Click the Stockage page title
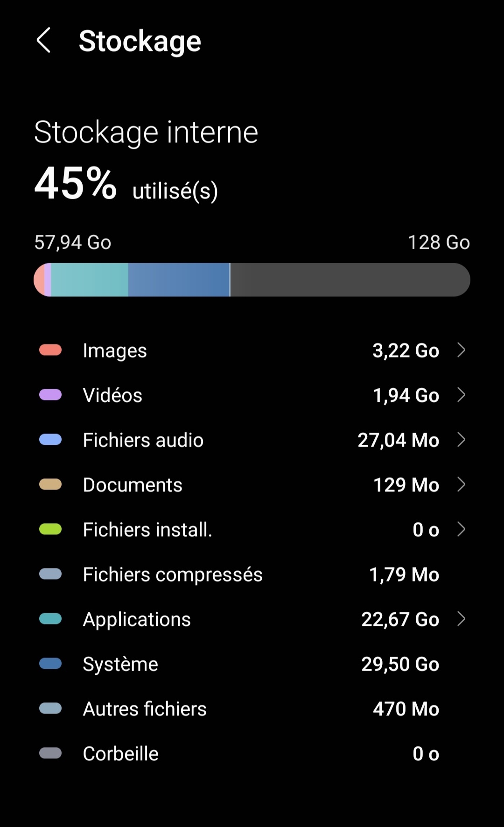This screenshot has height=827, width=504. coord(140,41)
